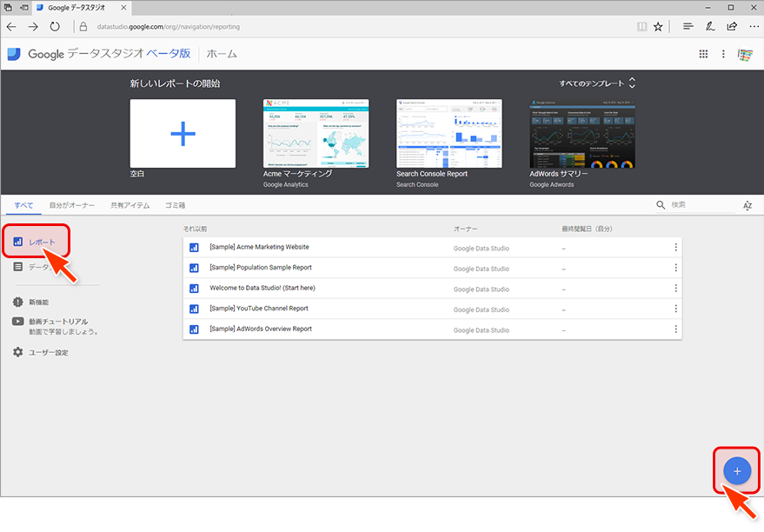Image resolution: width=764 pixels, height=532 pixels.
Task: Reload the page with the refresh icon
Action: point(55,27)
